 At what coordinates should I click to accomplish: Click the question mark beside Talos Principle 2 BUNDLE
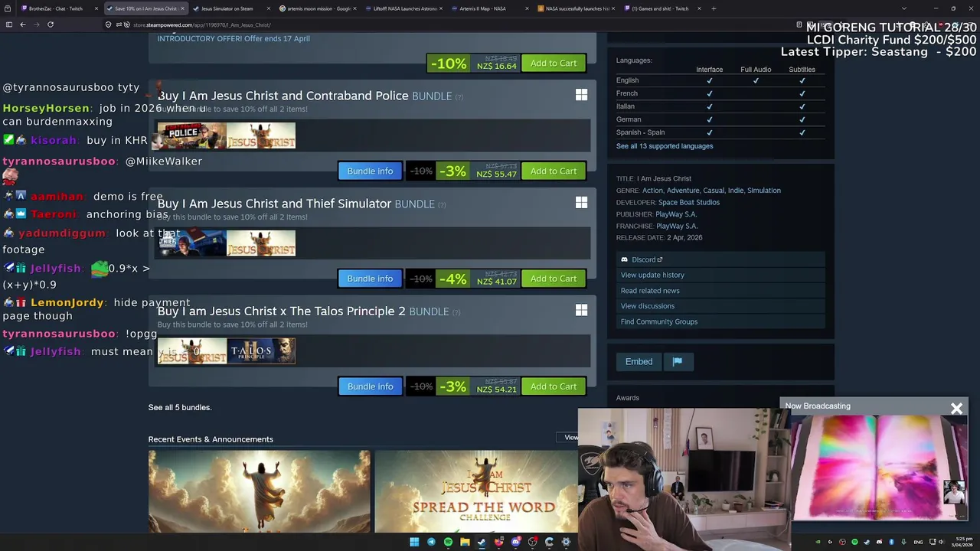(456, 312)
